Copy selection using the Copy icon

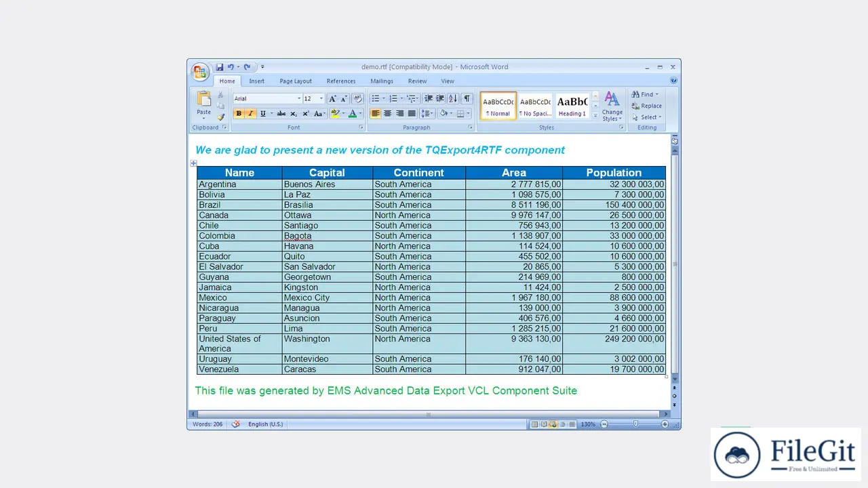point(220,106)
